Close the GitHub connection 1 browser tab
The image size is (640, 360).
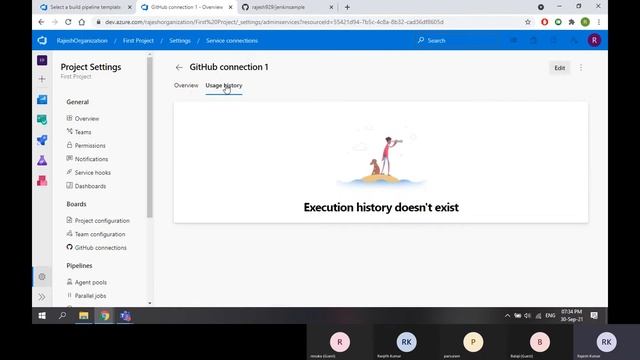231,7
